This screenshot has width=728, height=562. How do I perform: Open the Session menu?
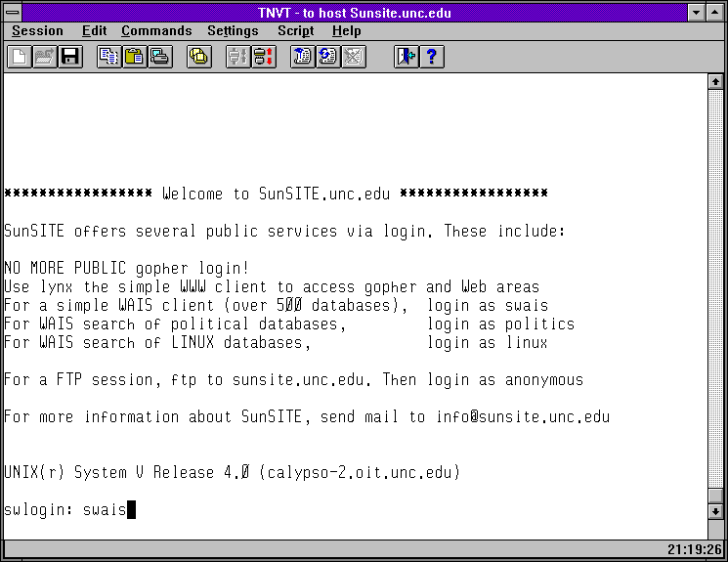(x=37, y=31)
